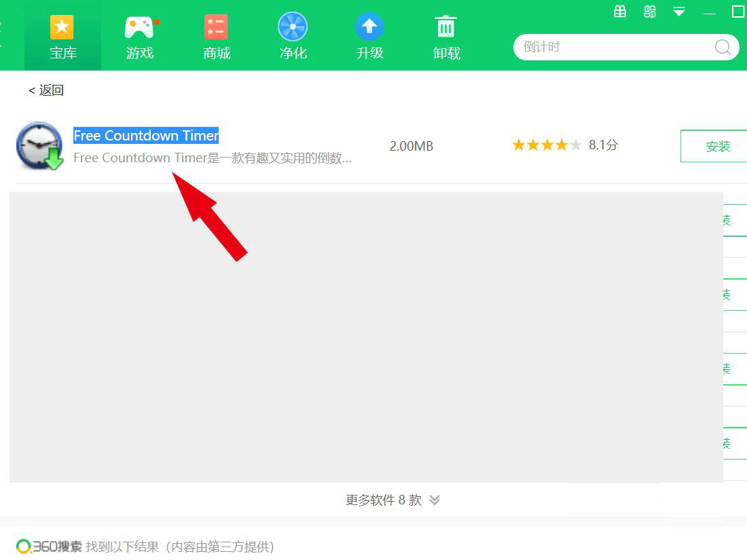Screen dimensions: 747x560
Task: Open the main menu dropdown triangle
Action: coord(679,12)
